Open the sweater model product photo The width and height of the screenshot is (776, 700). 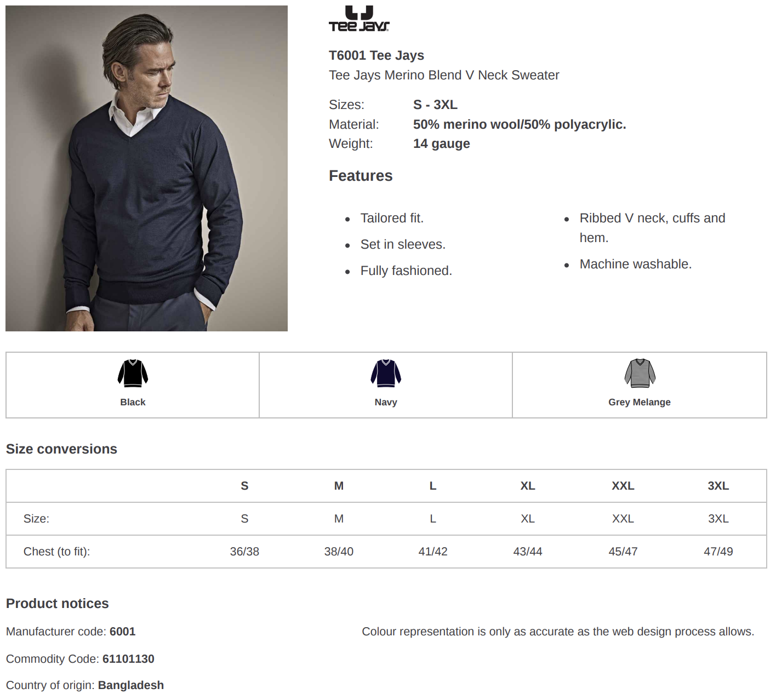coord(146,168)
